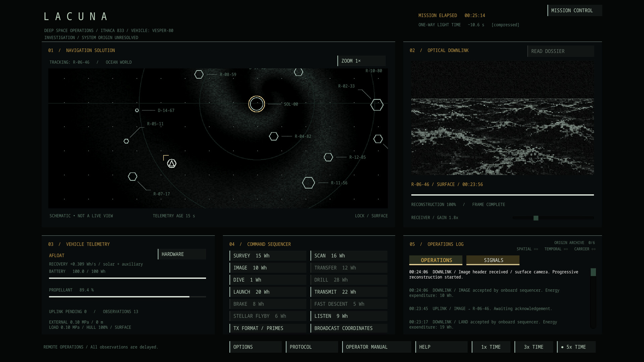Toggle the ZOOM 1× control
This screenshot has height=362, width=644.
[x=362, y=61]
